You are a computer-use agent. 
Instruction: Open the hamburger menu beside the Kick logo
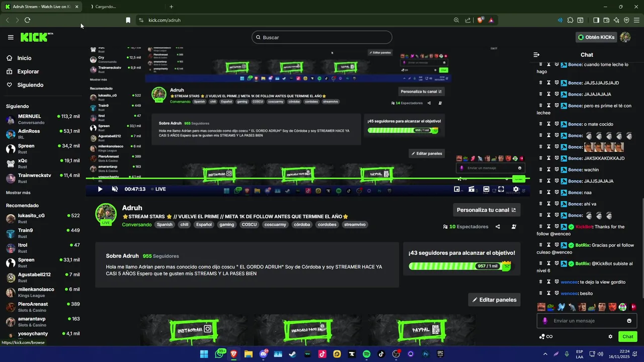(x=11, y=37)
